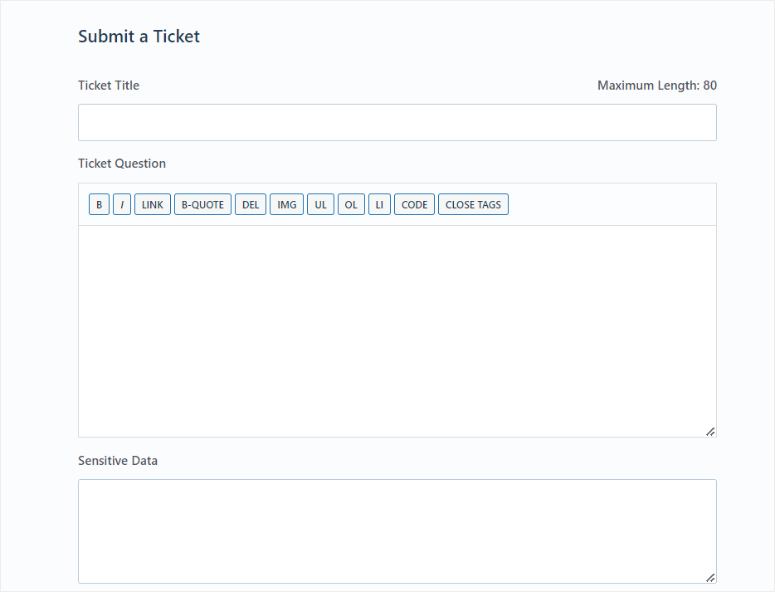Click the Maximum Length: 80 text
This screenshot has height=592, width=775.
(x=657, y=86)
